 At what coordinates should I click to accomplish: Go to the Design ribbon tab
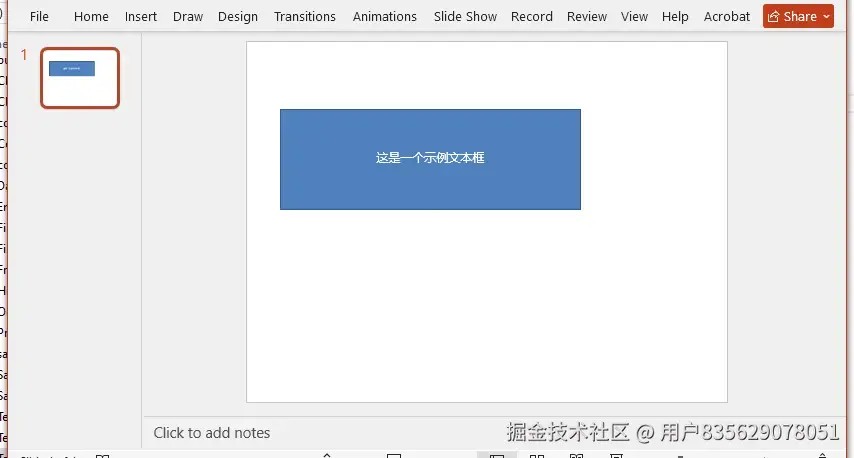click(x=238, y=17)
